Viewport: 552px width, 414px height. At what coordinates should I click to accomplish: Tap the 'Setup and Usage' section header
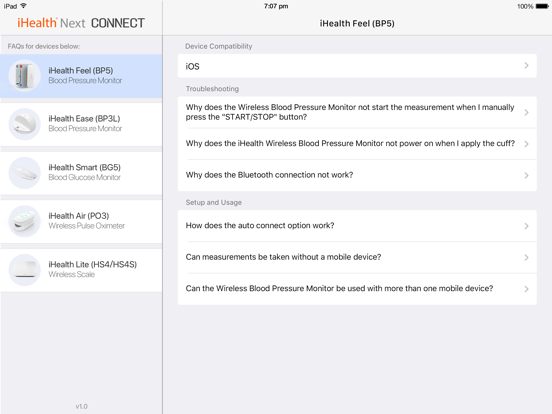[x=214, y=202]
